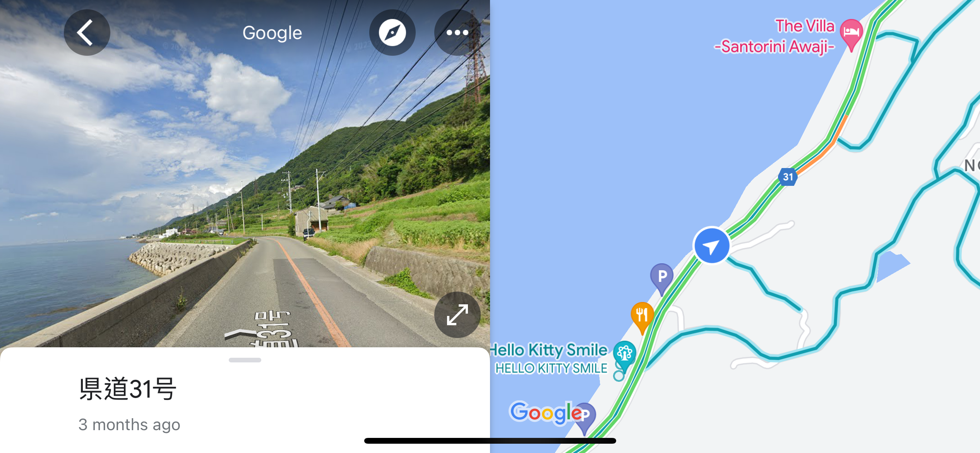Tap the Route 31 road shield

pos(788,177)
